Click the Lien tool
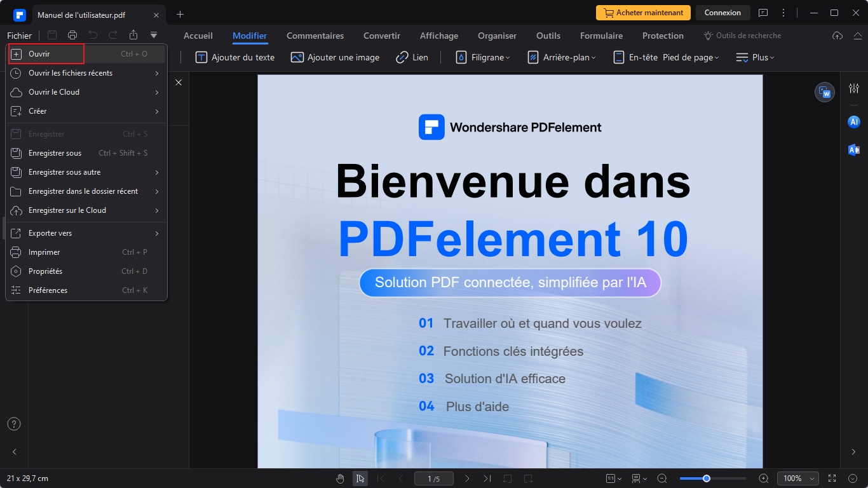 412,57
